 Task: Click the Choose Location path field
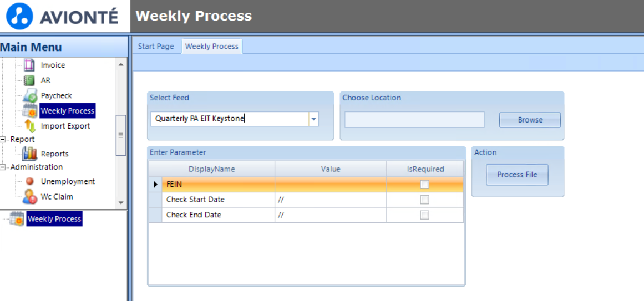tap(414, 120)
